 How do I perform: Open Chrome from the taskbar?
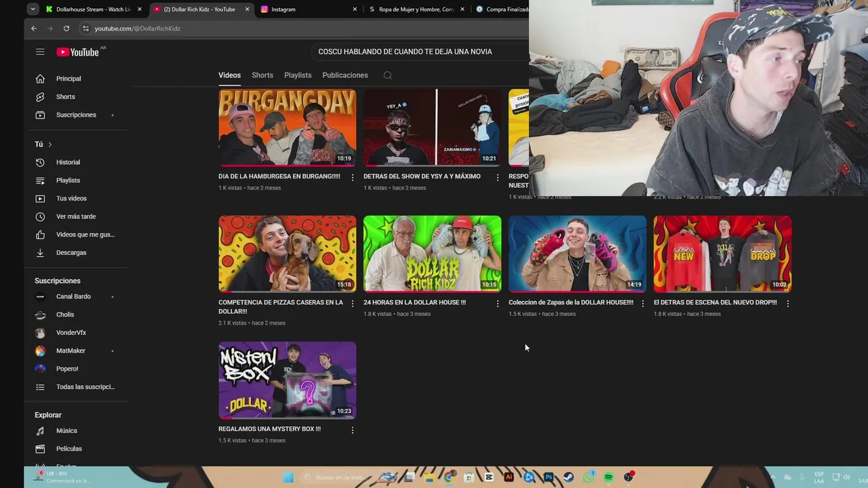click(x=449, y=477)
